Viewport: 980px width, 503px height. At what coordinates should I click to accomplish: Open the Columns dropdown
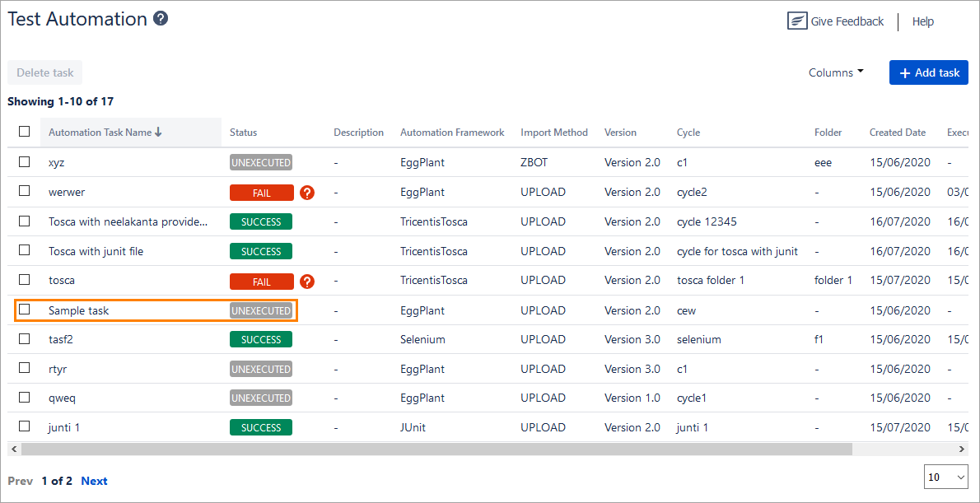836,72
